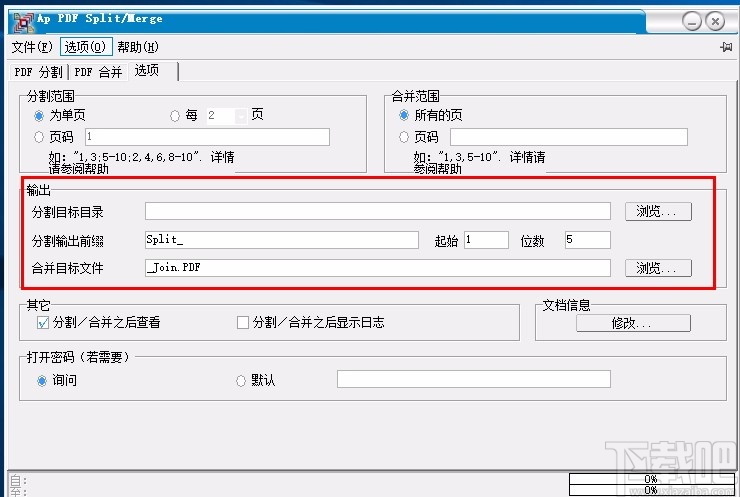Screen dimensions: 740x497
Task: Open the 选项(O) menu
Action: click(x=85, y=47)
